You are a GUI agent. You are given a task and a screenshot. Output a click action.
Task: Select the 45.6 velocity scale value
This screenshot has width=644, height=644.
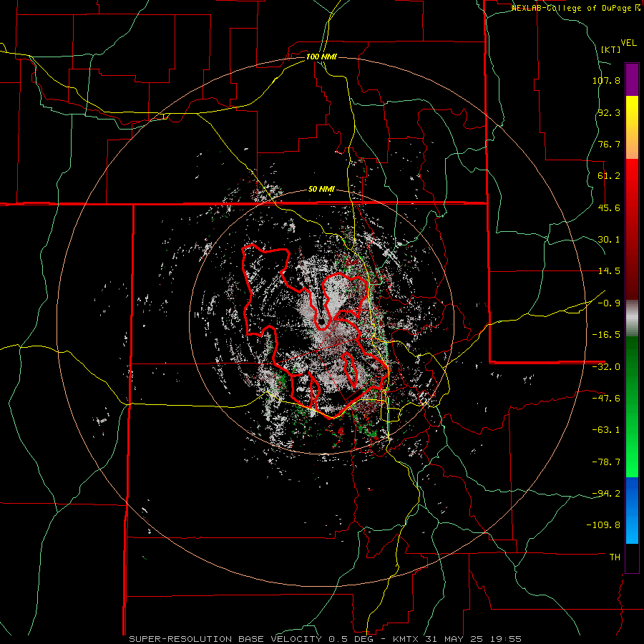coord(609,208)
